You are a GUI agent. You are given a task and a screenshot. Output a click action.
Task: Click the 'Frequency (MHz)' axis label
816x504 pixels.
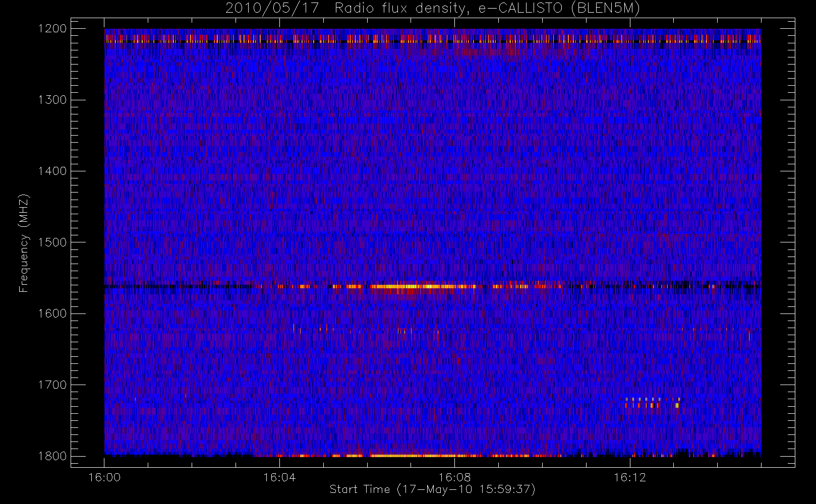pyautogui.click(x=23, y=243)
